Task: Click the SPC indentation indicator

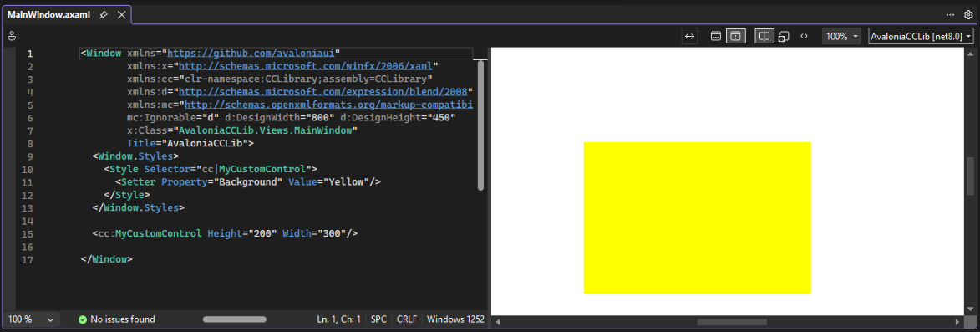Action: (x=378, y=319)
